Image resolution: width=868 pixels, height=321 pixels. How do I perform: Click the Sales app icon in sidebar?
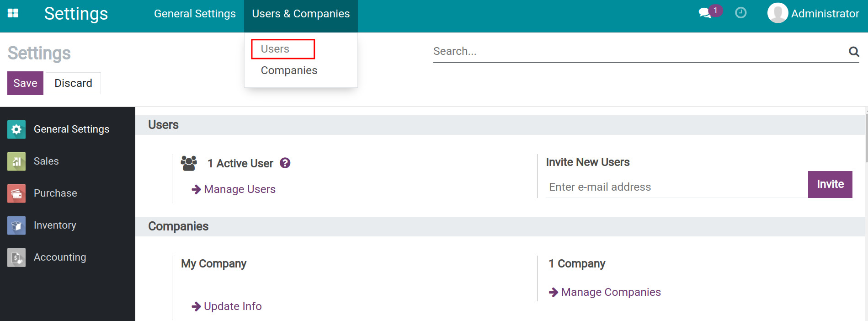pyautogui.click(x=16, y=161)
